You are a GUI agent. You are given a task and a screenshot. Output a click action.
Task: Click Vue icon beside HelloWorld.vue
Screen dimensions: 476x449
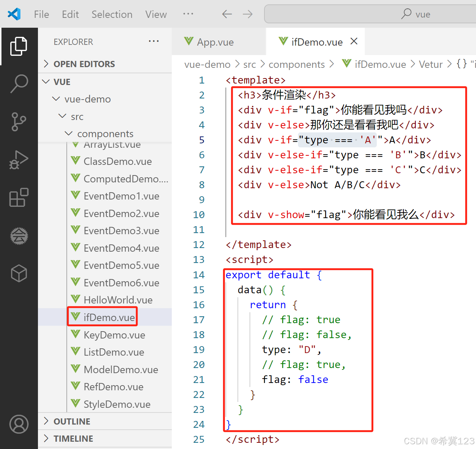tap(76, 299)
